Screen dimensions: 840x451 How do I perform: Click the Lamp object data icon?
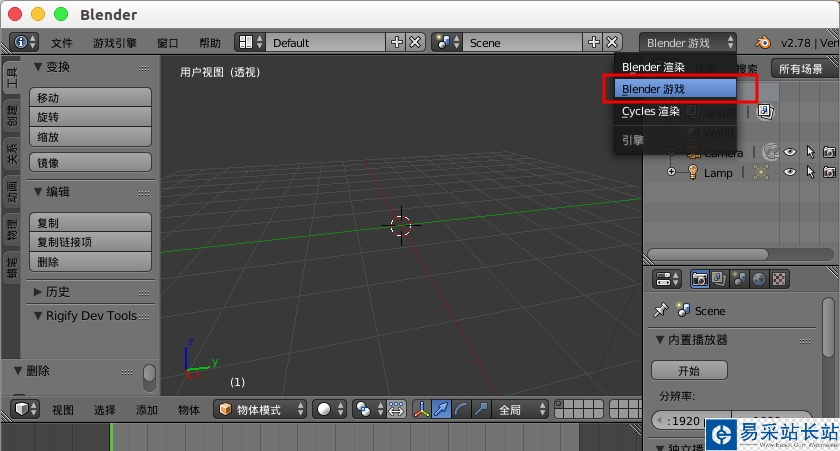click(x=761, y=172)
